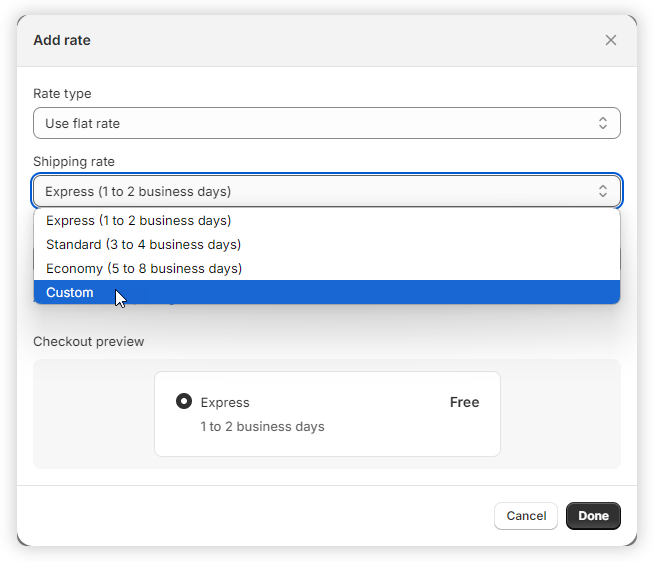Click the Add rate dialog title
This screenshot has width=655, height=562.
click(x=62, y=40)
